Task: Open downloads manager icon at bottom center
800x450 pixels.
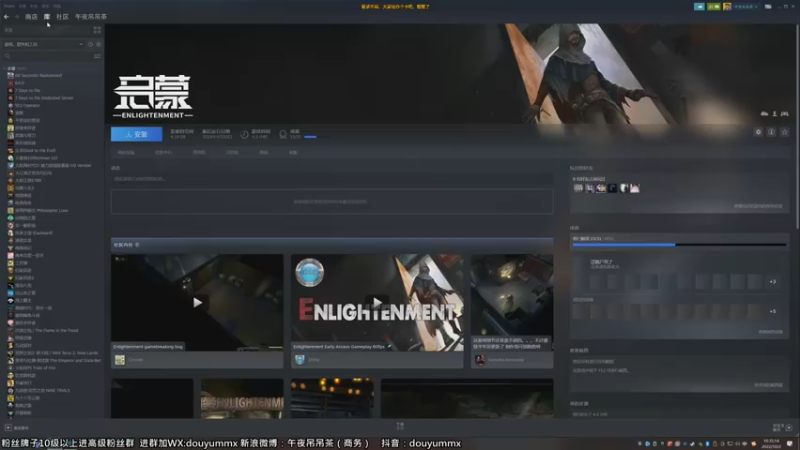Action: pos(400,426)
